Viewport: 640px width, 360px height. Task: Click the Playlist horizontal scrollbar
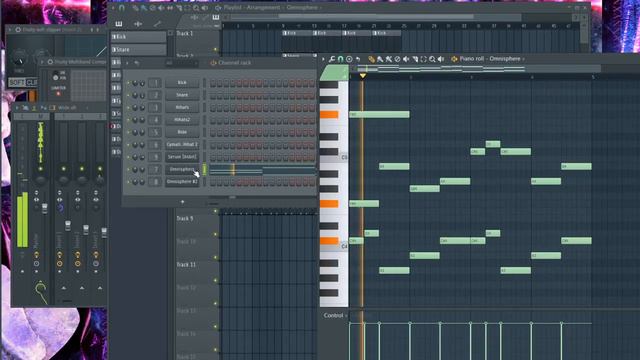pos(376,17)
